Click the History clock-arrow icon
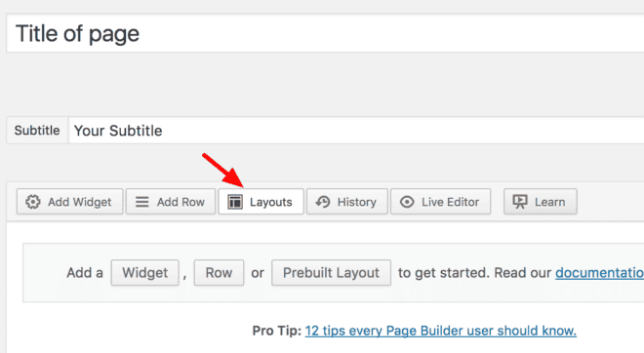The image size is (644, 353). pos(323,202)
